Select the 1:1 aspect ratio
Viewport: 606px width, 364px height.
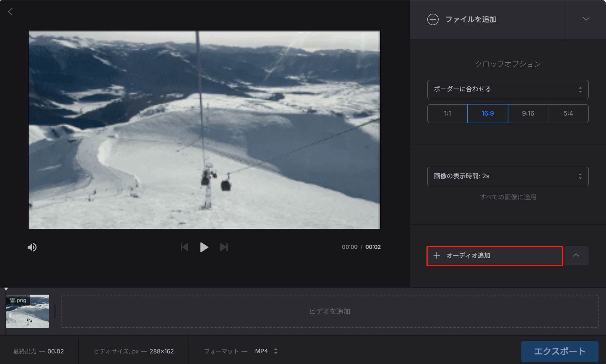447,113
